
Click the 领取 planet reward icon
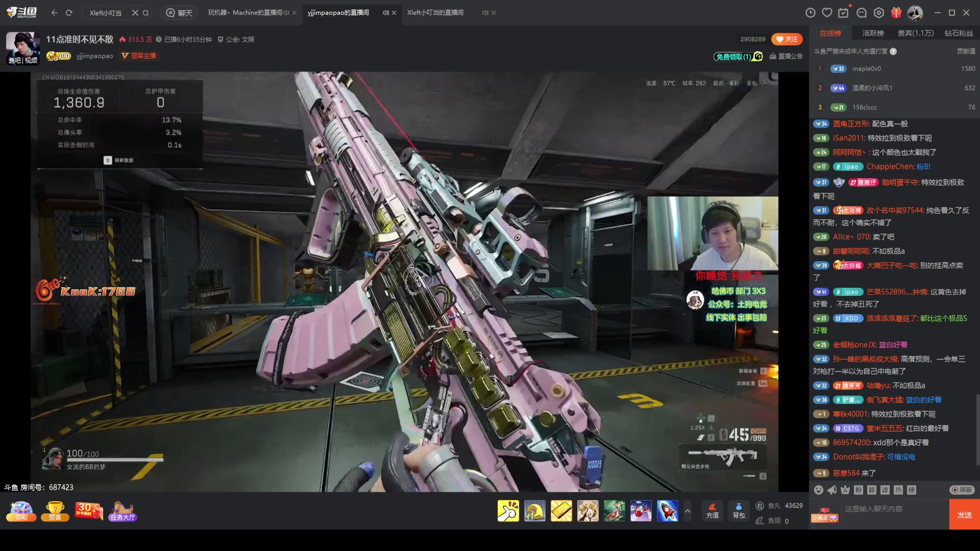(x=21, y=511)
